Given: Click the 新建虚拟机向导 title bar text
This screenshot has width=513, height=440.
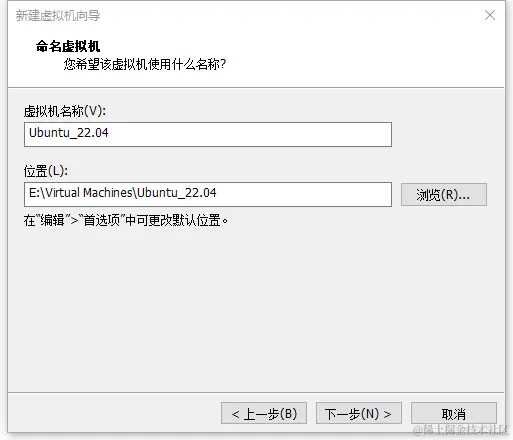Looking at the screenshot, I should tap(58, 15).
